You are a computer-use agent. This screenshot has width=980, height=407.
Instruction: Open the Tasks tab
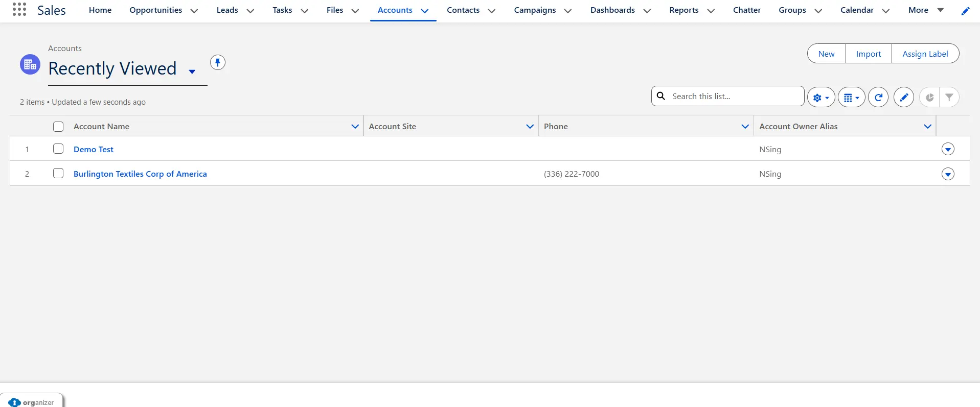coord(282,10)
